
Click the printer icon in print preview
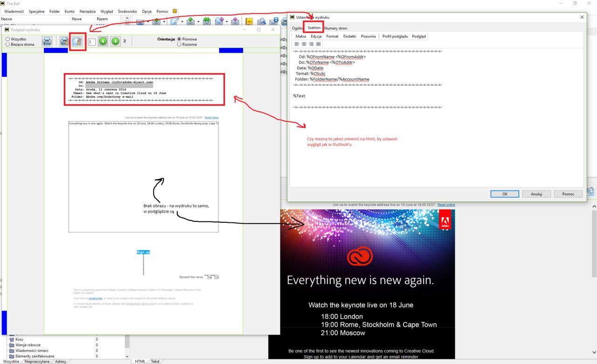click(47, 41)
